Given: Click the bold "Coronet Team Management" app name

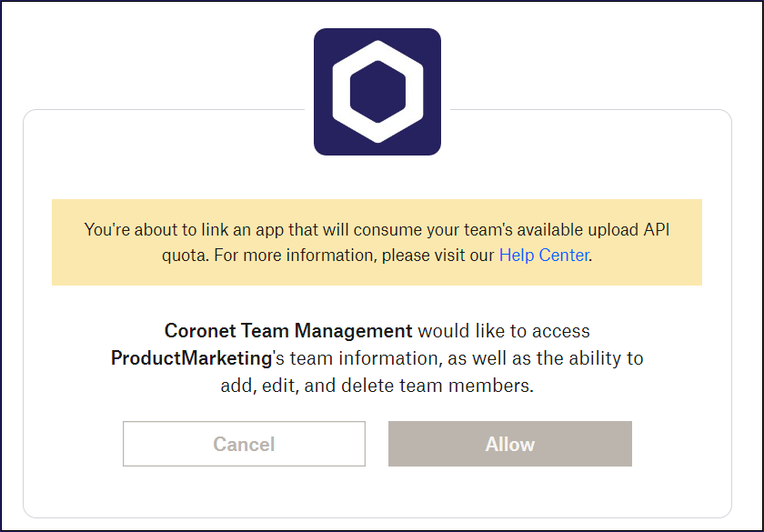Looking at the screenshot, I should point(288,331).
